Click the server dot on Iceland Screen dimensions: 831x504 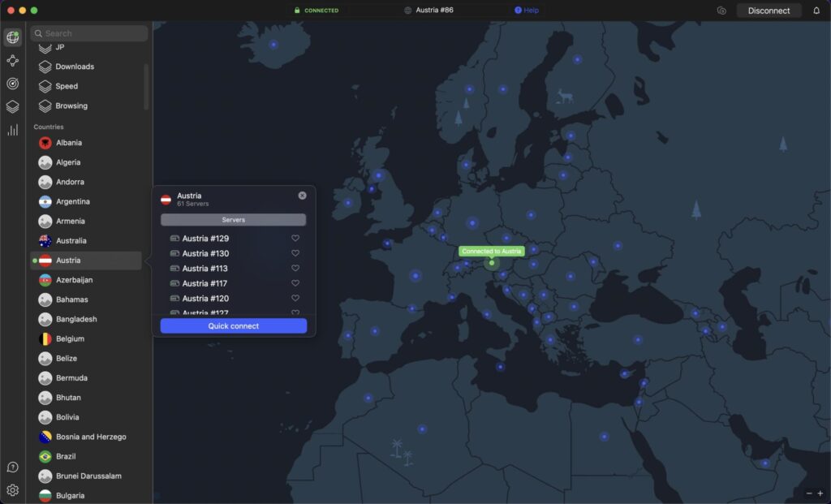273,45
